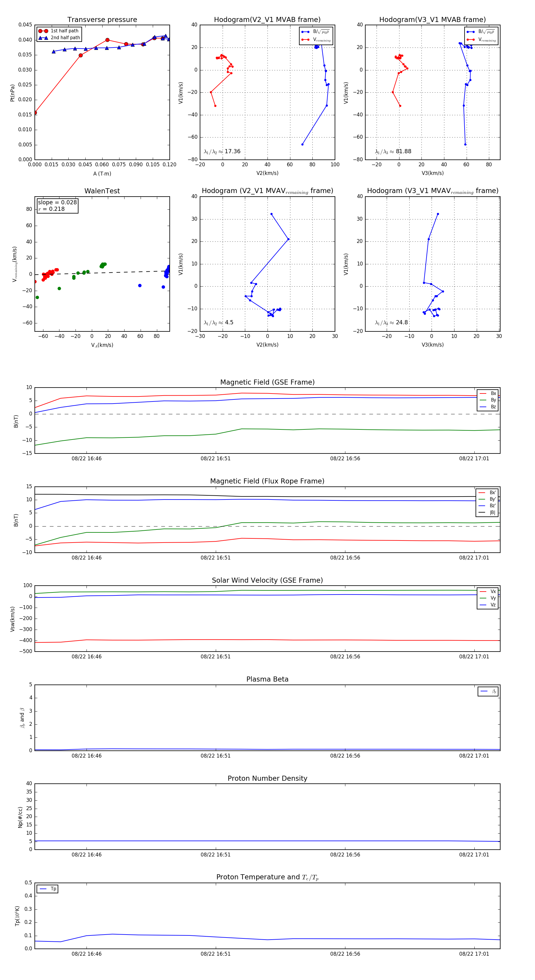Click '08/22 16:51' tick under Plasma Beta plot

(215, 755)
